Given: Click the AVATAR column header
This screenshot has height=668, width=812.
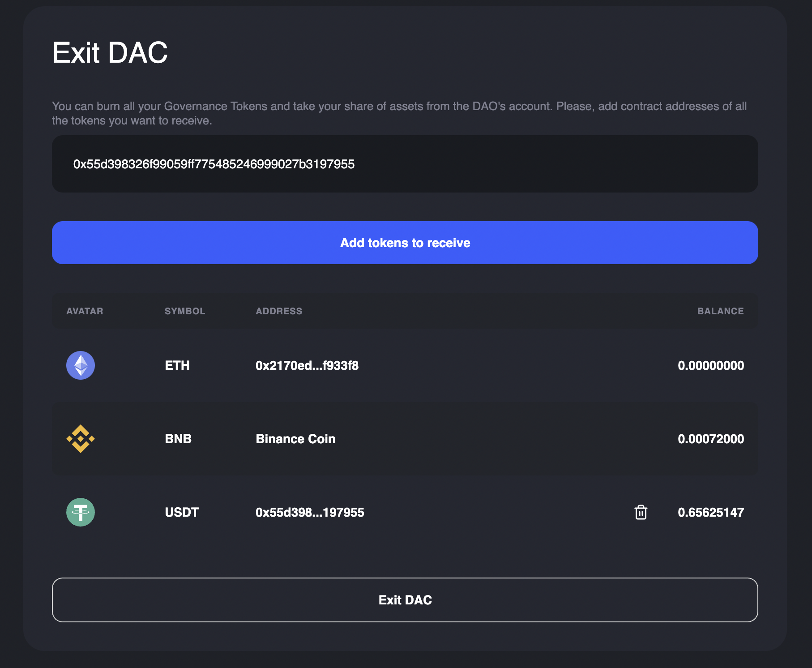Looking at the screenshot, I should [85, 311].
